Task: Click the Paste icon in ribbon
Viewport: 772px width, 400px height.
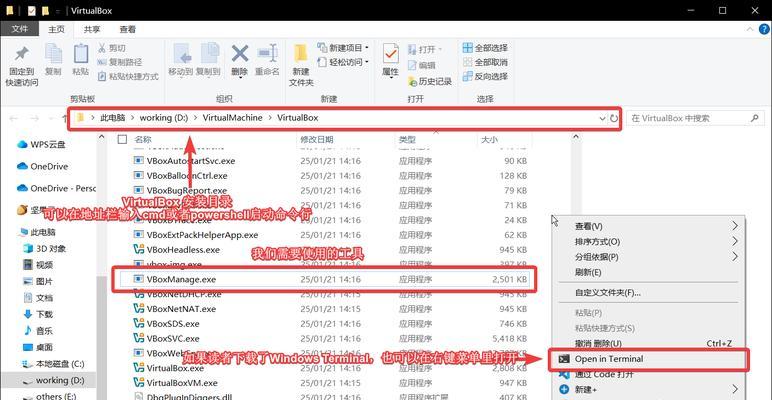Action: (x=81, y=54)
